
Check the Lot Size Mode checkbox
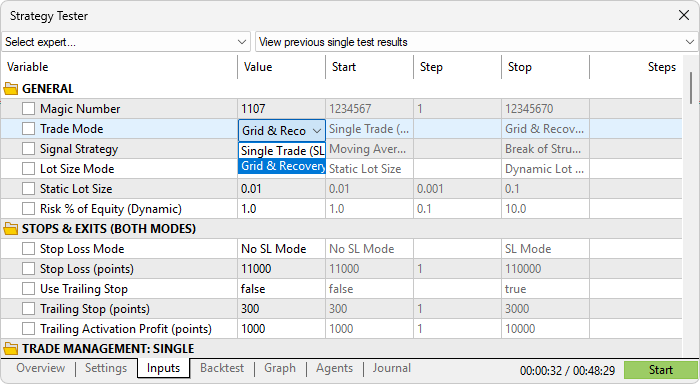tap(28, 169)
